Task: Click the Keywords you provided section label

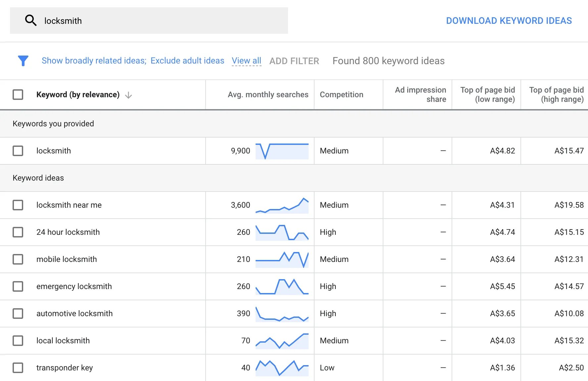Action: click(53, 124)
